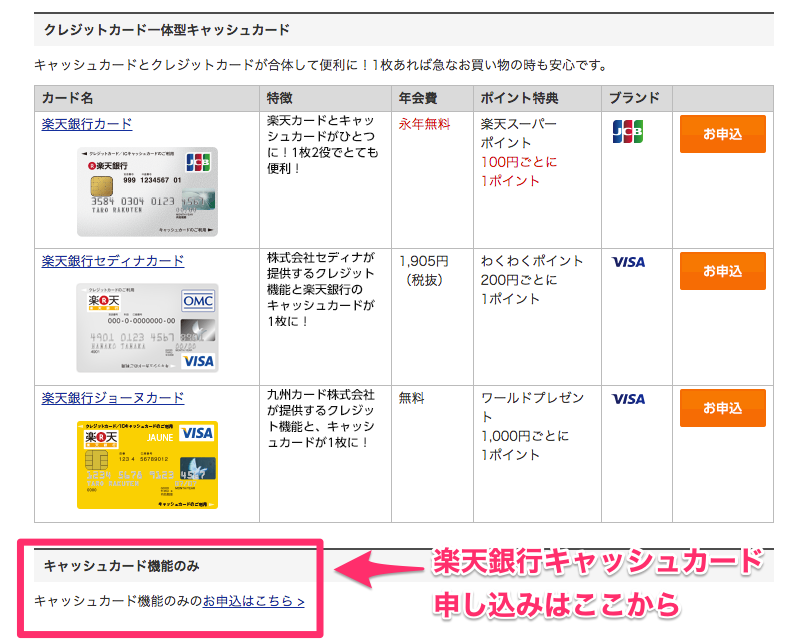Click the カード名 column header
Viewport: 799px width, 644px height.
(68, 98)
